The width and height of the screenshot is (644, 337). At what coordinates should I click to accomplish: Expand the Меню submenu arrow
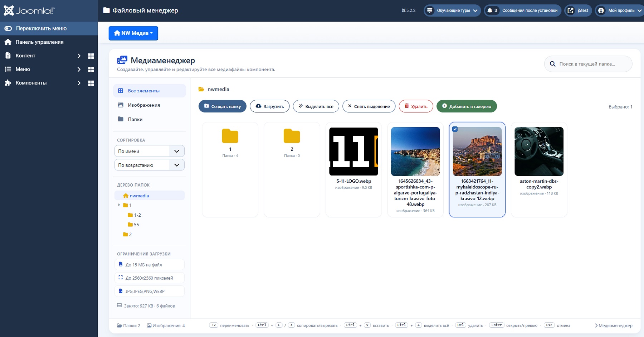pos(79,69)
